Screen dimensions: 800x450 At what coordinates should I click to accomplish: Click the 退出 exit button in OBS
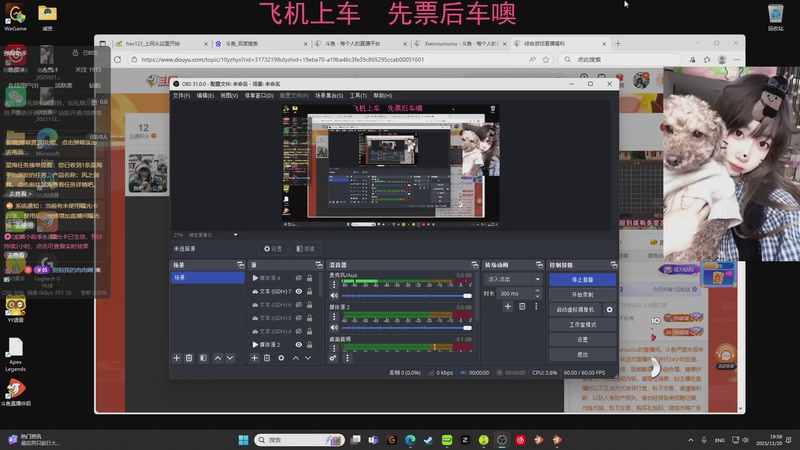[x=583, y=354]
